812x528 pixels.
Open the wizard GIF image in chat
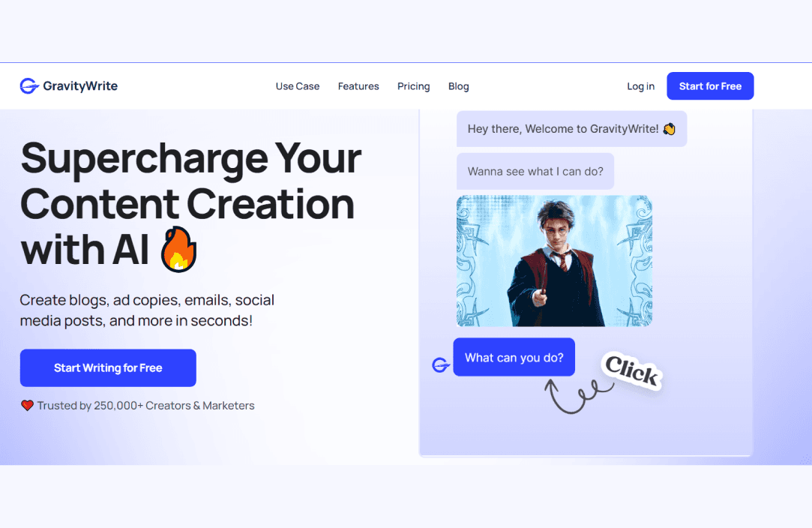(x=554, y=261)
